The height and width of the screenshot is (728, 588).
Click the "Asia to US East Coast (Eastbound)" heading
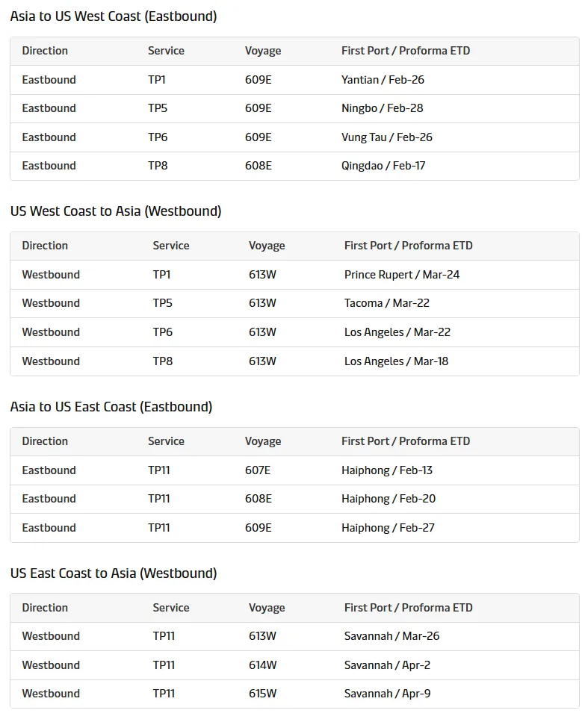coord(111,407)
